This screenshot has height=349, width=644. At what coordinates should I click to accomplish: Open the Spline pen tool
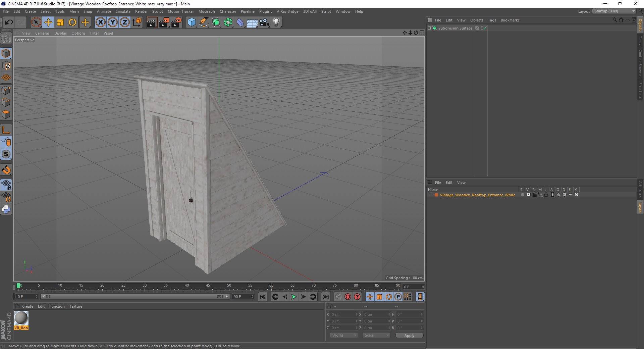tap(204, 22)
